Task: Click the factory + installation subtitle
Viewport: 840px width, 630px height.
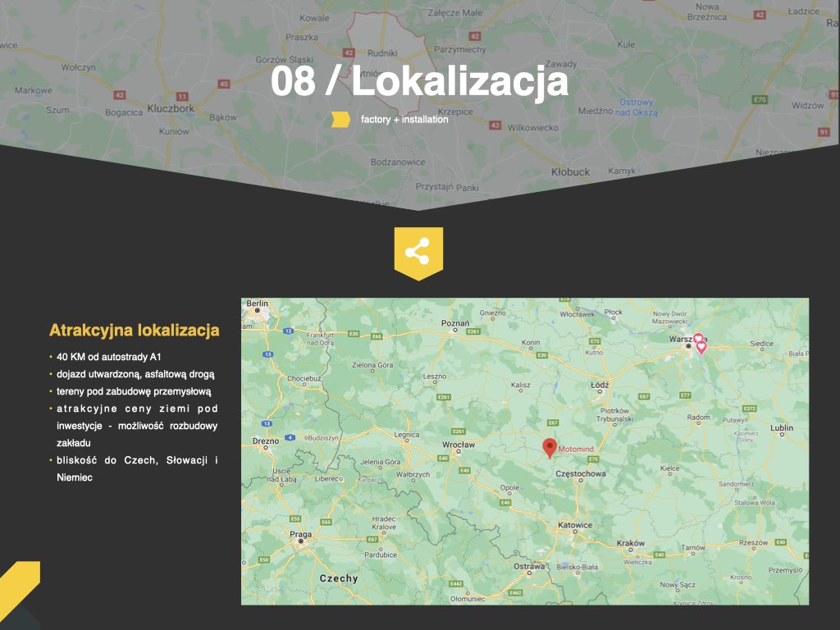Action: coord(404,120)
